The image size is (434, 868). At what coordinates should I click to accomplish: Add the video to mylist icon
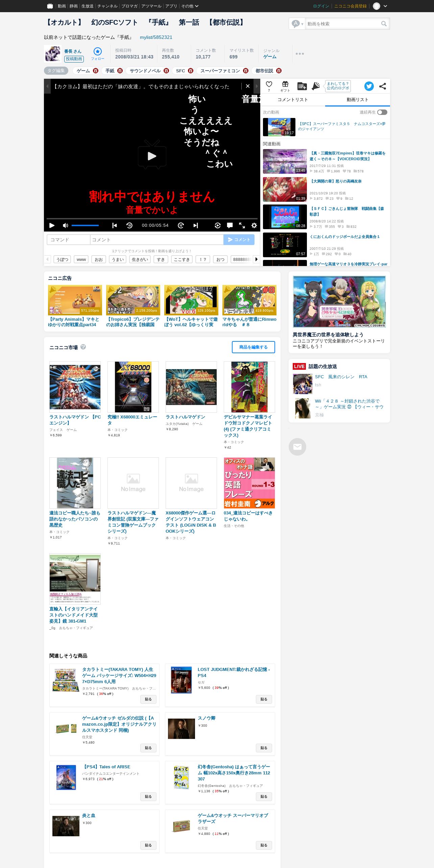302,86
